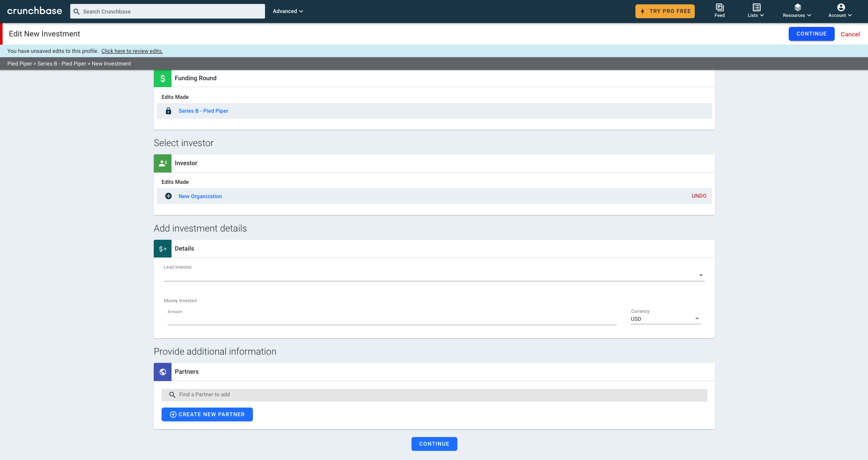Click the Select investor heading
This screenshot has height=460, width=868.
tap(184, 143)
